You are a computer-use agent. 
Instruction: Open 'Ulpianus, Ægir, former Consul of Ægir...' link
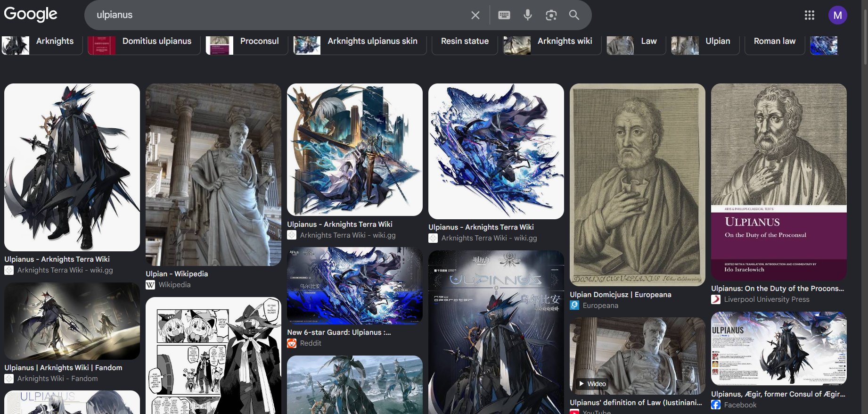tap(778, 394)
